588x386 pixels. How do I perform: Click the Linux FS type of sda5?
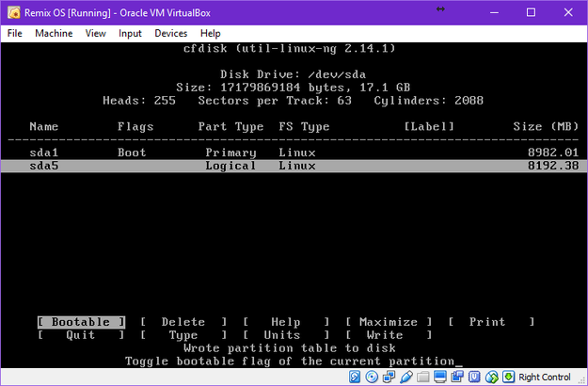point(297,166)
